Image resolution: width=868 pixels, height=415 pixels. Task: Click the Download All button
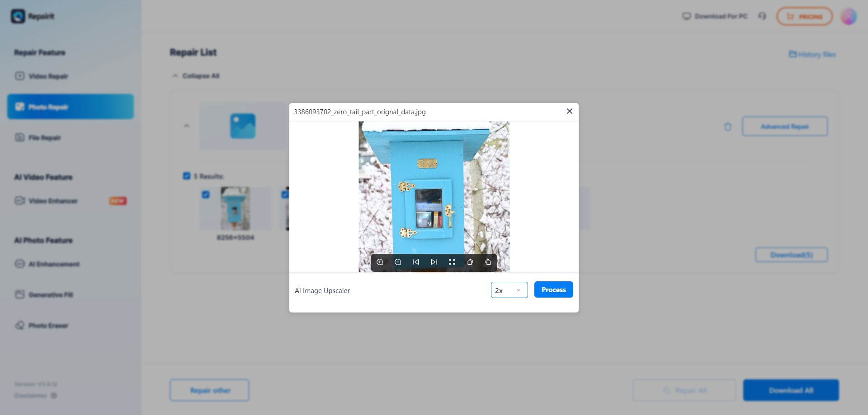pos(791,390)
